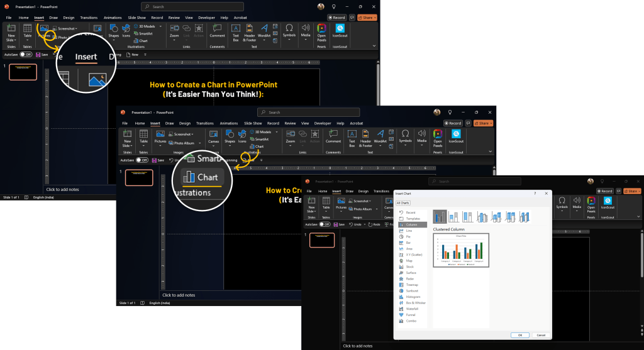Open the Combo chart category
Viewport: 644px width, 350px height.
[411, 320]
